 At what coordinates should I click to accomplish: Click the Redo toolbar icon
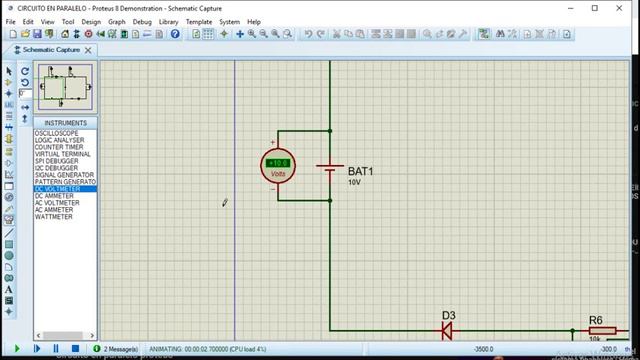point(321,34)
